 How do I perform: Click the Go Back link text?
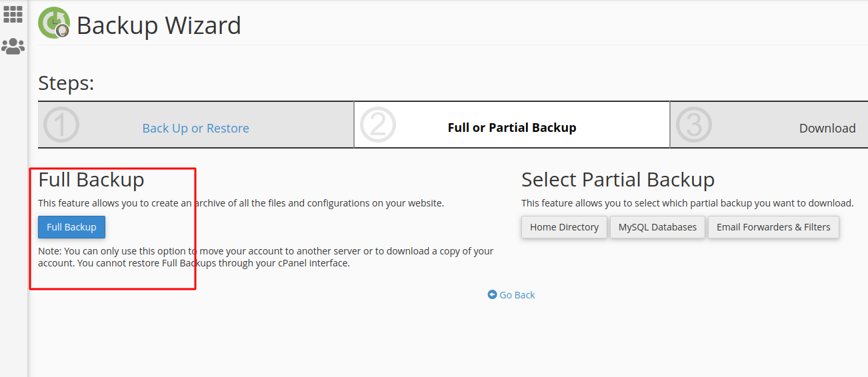517,295
